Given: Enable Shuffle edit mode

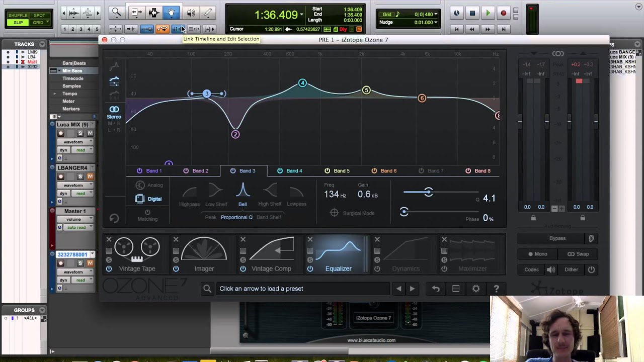Looking at the screenshot, I should pyautogui.click(x=18, y=16).
